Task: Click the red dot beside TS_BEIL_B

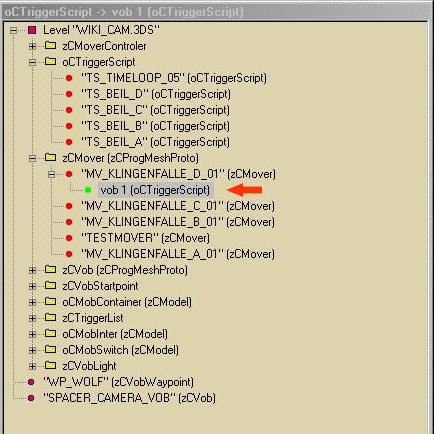Action: click(x=69, y=126)
